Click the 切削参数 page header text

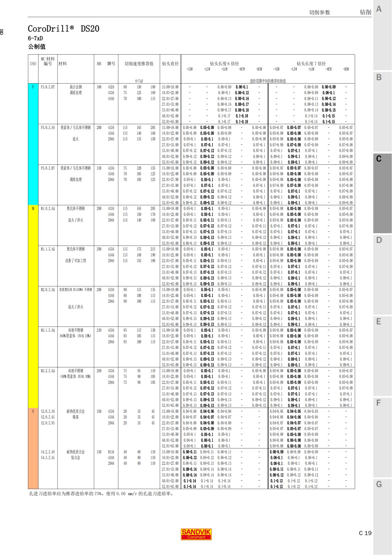319,12
